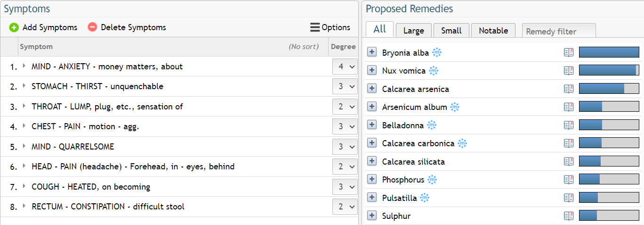Open the hamburger Options menu icon
The width and height of the screenshot is (644, 225).
click(315, 27)
